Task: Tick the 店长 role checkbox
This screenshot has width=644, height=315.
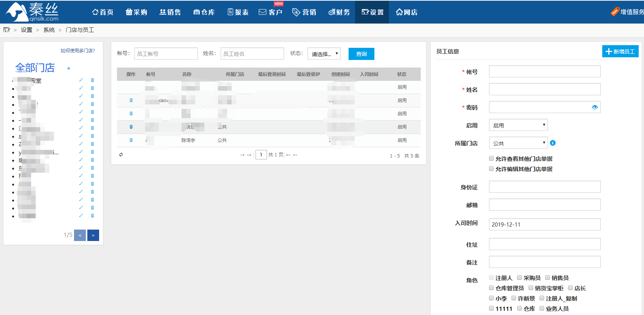Action: (570, 288)
